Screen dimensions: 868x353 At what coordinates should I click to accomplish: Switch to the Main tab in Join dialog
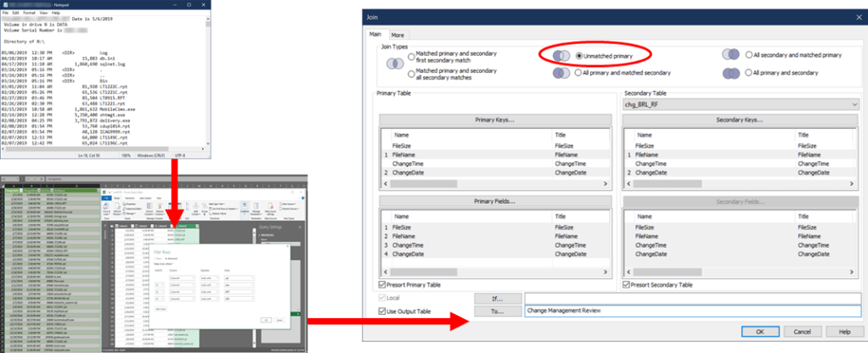coord(376,35)
